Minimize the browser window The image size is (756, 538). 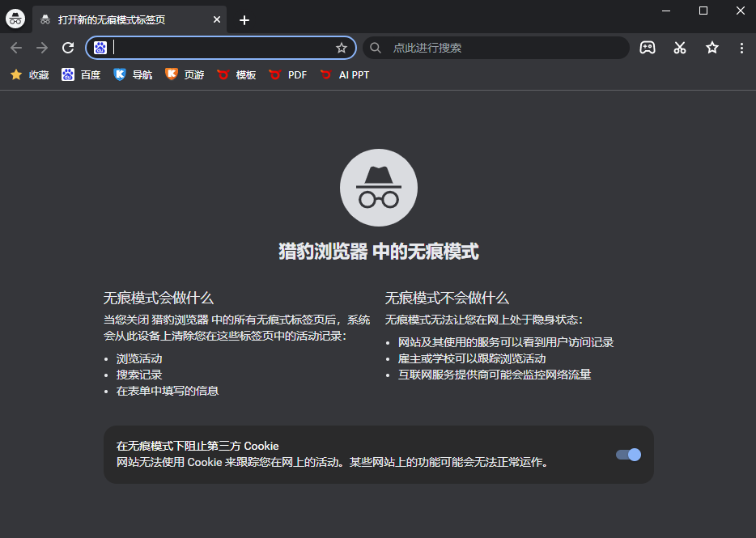666,11
